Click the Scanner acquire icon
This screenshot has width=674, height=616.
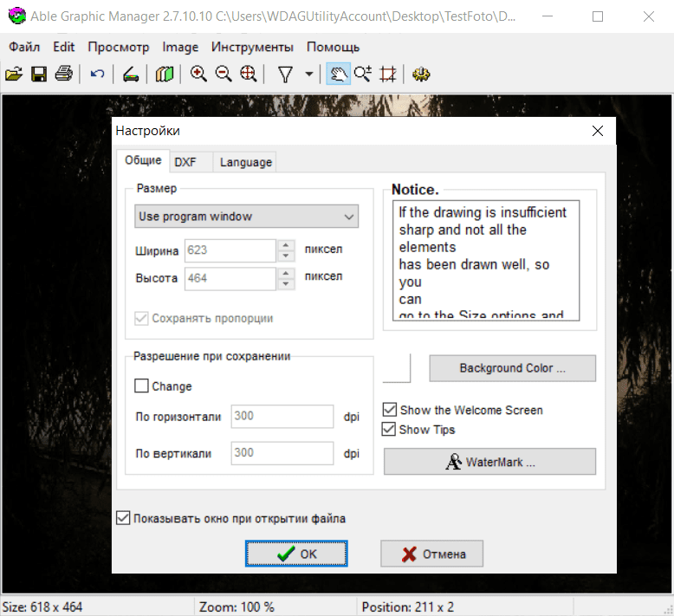coord(131,74)
